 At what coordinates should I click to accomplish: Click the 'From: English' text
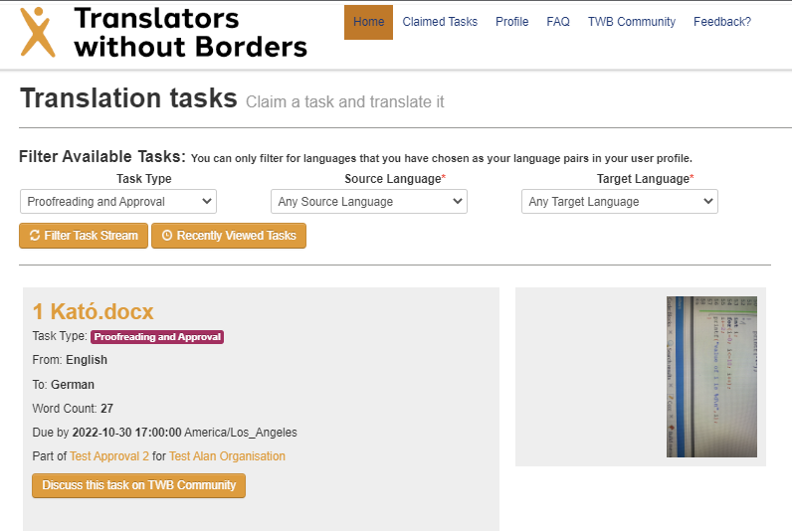[x=70, y=360]
